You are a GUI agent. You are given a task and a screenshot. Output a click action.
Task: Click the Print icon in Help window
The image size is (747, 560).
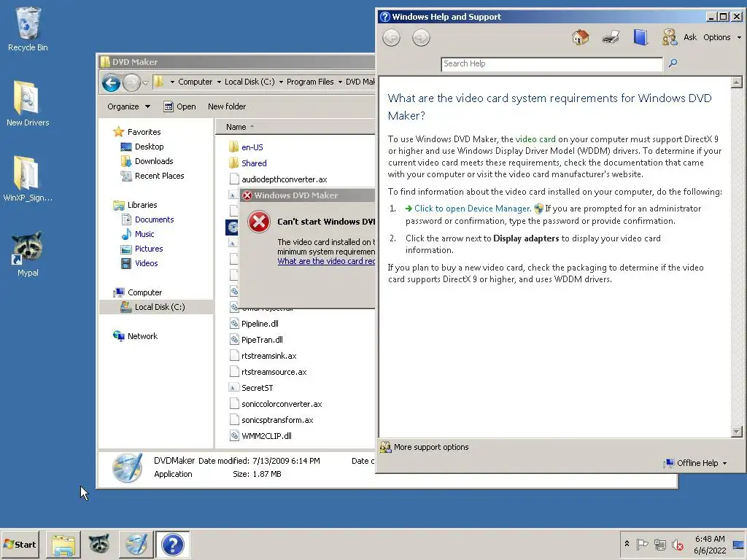pyautogui.click(x=611, y=37)
